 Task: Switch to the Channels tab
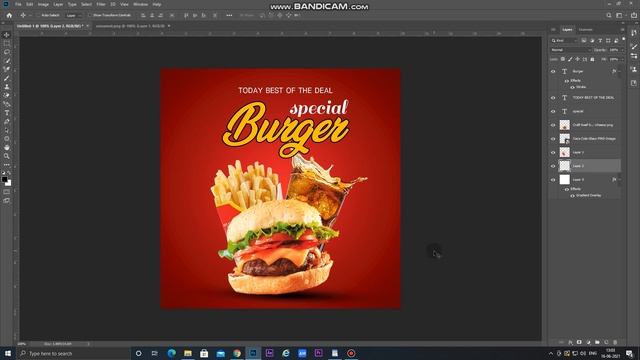point(585,29)
